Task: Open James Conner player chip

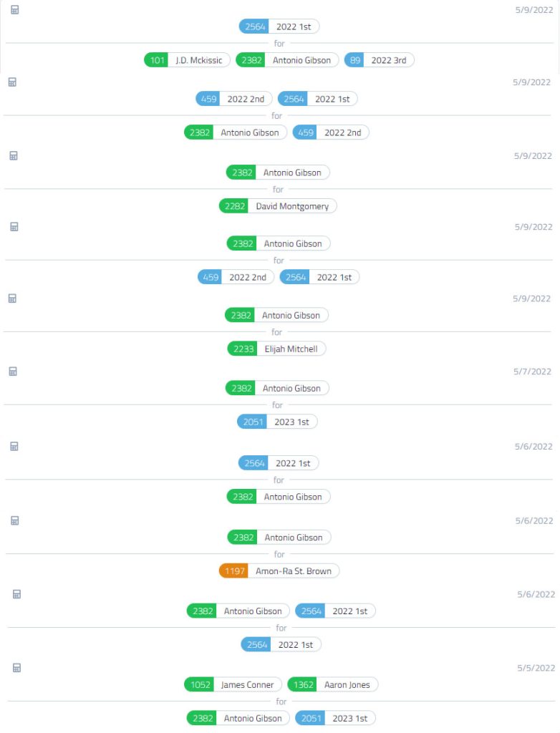Action: [233, 684]
